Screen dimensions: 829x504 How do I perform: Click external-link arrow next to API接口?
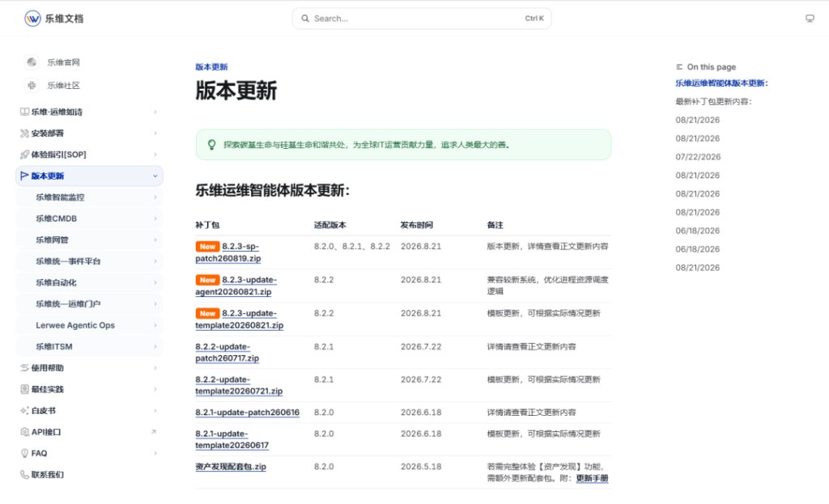(153, 432)
